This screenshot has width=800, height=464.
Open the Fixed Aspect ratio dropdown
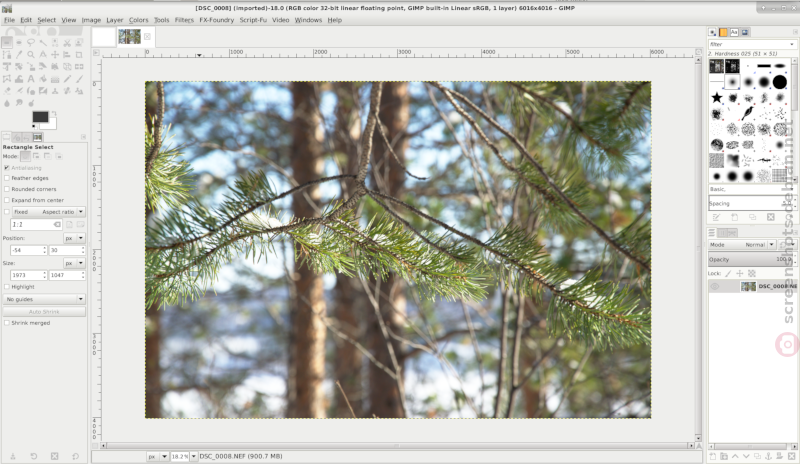click(x=49, y=211)
